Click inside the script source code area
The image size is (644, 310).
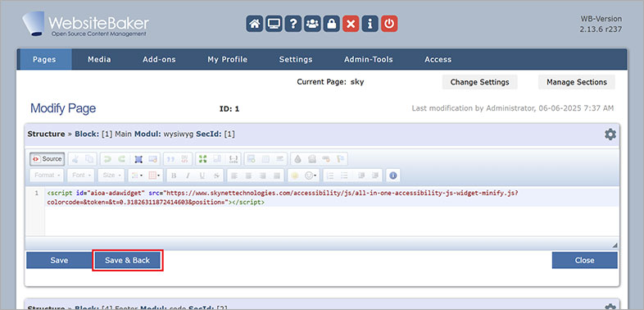pyautogui.click(x=332, y=212)
